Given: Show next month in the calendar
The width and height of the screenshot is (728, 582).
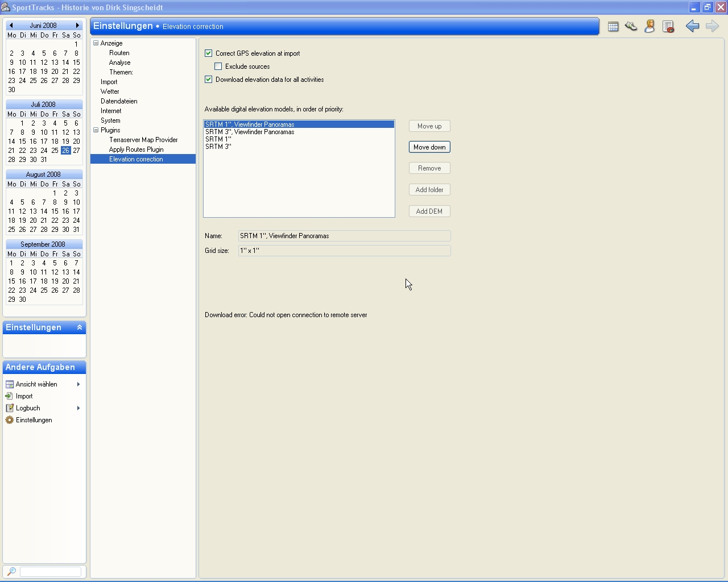Looking at the screenshot, I should 77,26.
